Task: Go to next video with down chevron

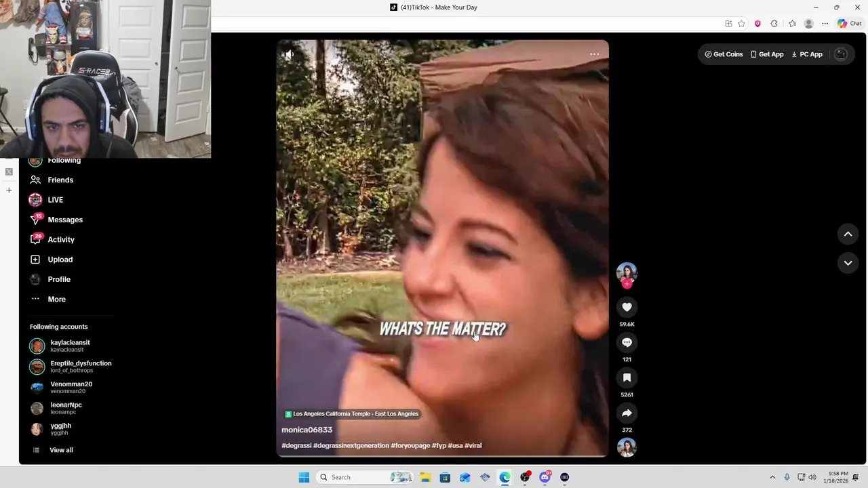Action: (x=848, y=263)
